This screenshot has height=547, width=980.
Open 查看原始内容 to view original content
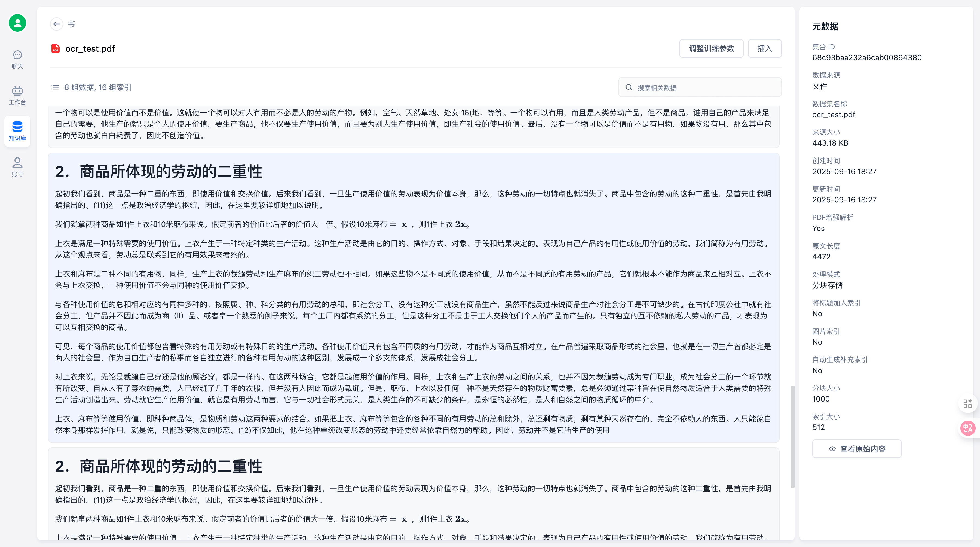(856, 448)
